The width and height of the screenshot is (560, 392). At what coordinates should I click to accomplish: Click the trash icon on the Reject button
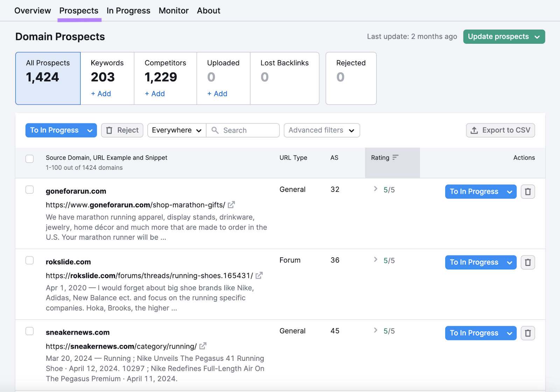[109, 130]
